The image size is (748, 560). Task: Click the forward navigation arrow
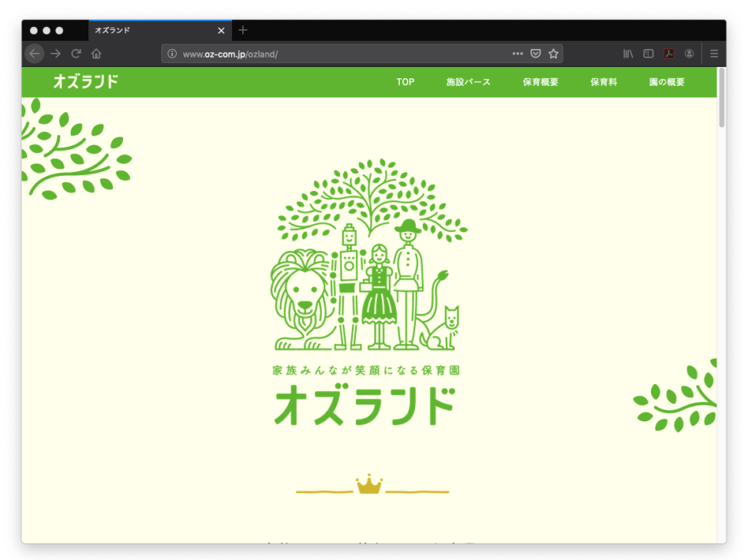[55, 54]
